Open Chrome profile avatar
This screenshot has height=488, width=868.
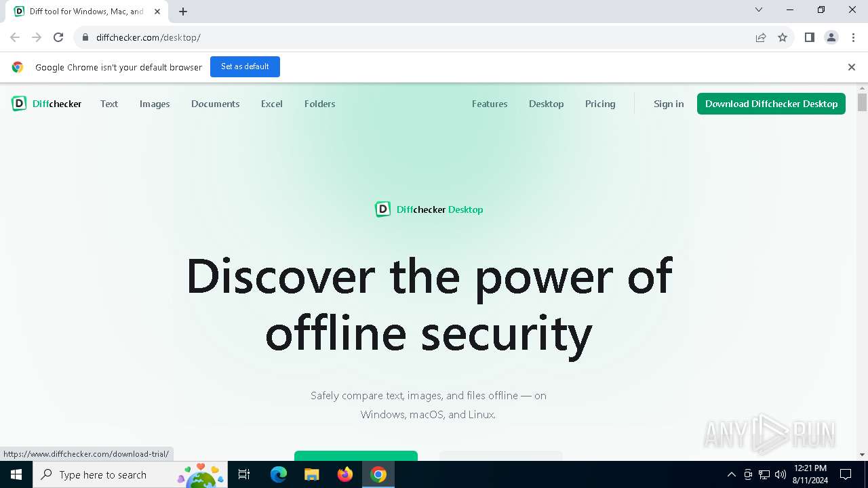pyautogui.click(x=831, y=37)
